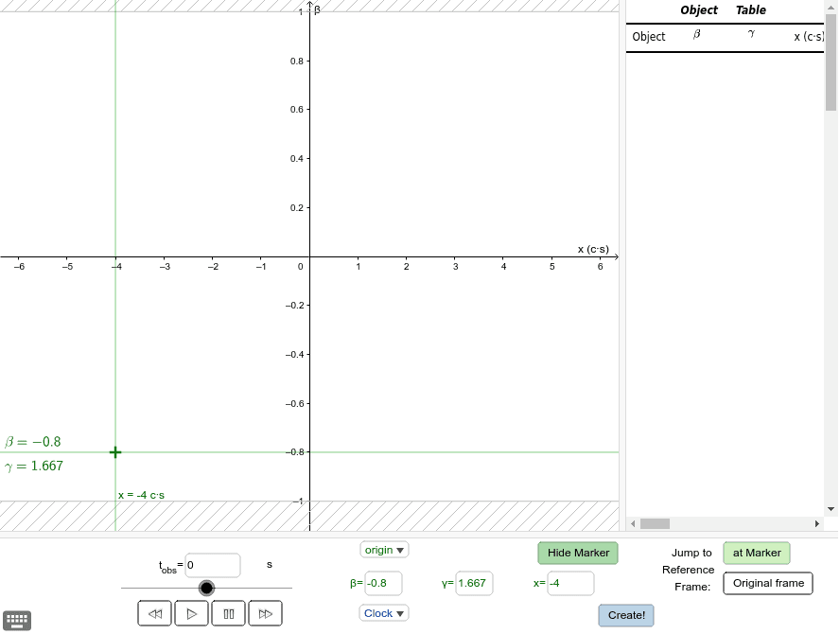The width and height of the screenshot is (840, 634).
Task: Click the Create! button
Action: (x=626, y=615)
